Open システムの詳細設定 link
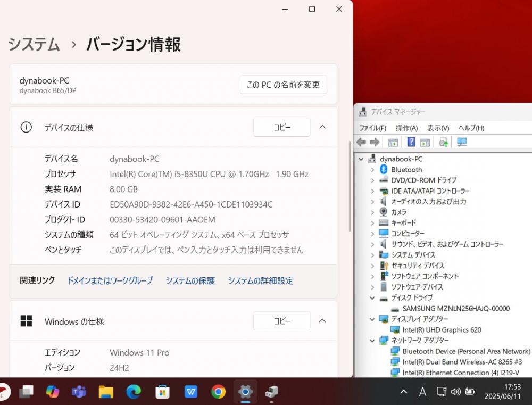Screen dimensions: 532x405 click(261, 280)
